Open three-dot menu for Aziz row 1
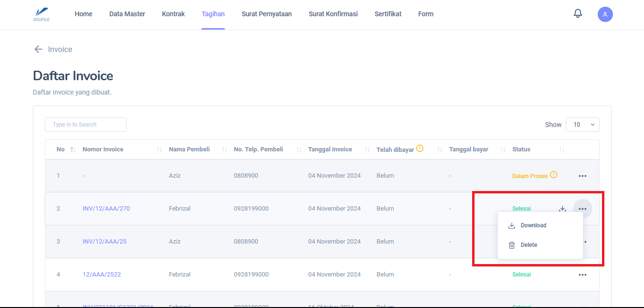This screenshot has height=308, width=644. point(582,176)
